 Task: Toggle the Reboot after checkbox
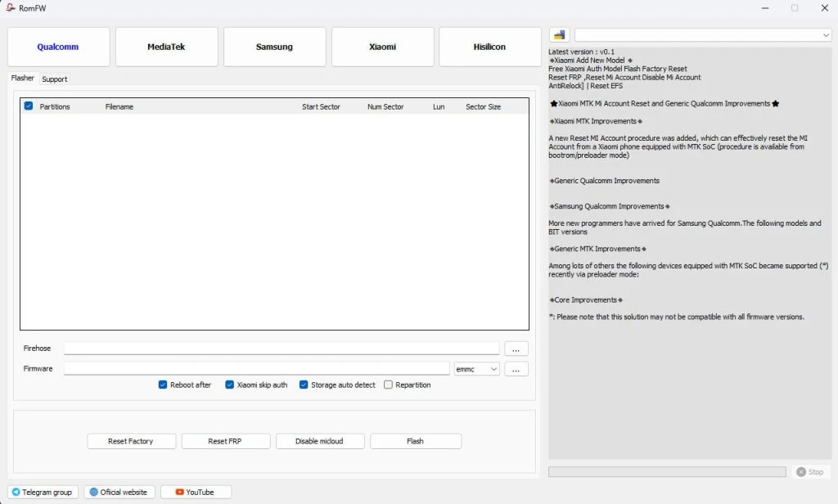[x=163, y=385]
